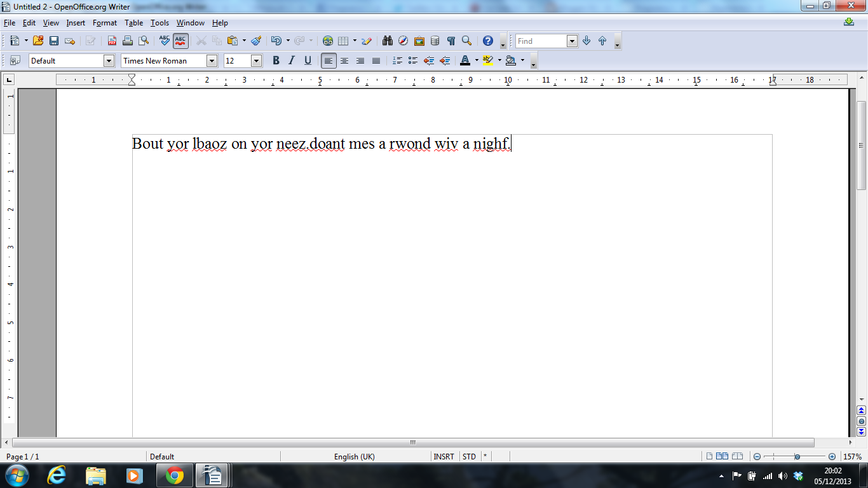This screenshot has width=868, height=488.
Task: Expand the font name dropdown
Action: point(212,60)
